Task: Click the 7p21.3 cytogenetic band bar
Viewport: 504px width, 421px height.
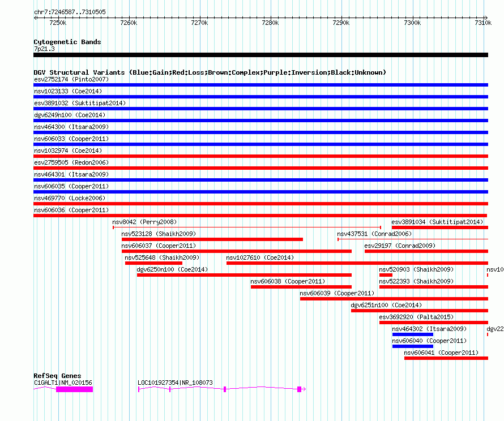Action: [x=260, y=55]
